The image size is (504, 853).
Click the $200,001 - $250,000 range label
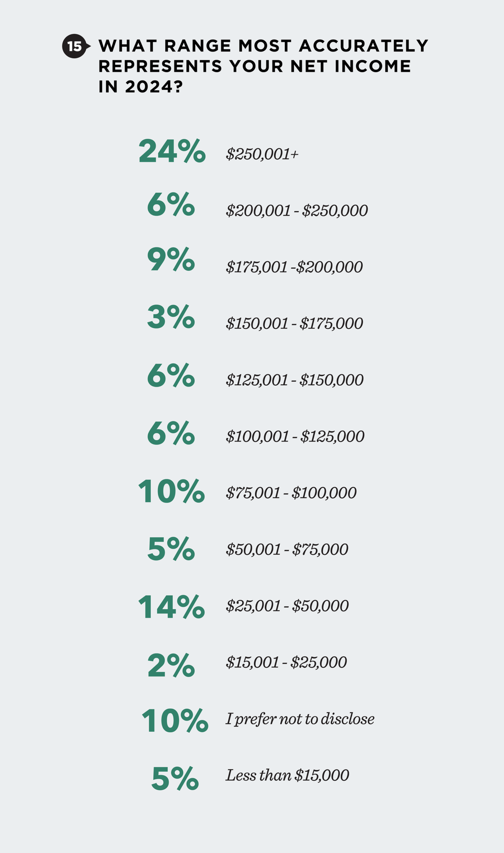297,211
